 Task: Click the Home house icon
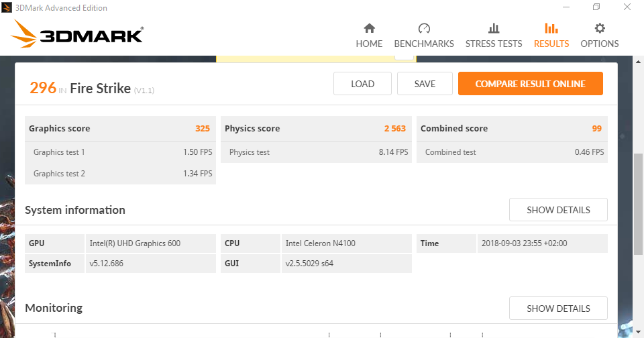[369, 28]
